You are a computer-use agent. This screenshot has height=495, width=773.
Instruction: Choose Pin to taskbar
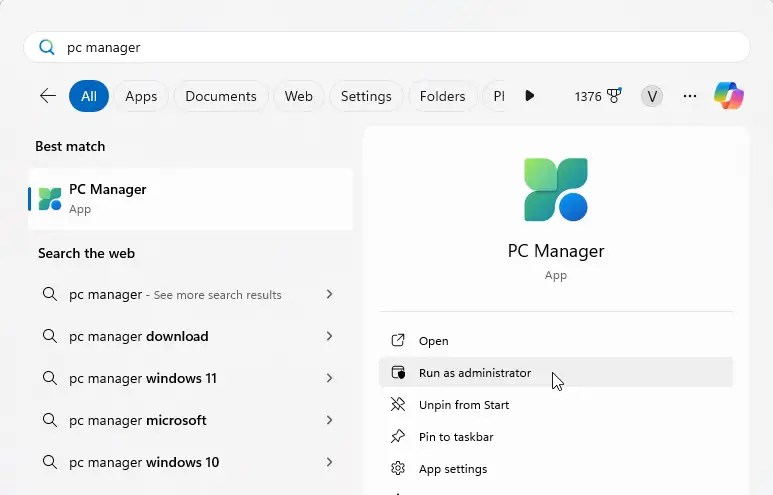pos(556,436)
